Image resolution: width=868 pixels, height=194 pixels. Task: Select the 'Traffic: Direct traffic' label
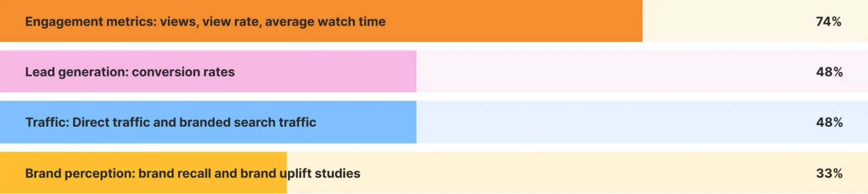[89, 122]
